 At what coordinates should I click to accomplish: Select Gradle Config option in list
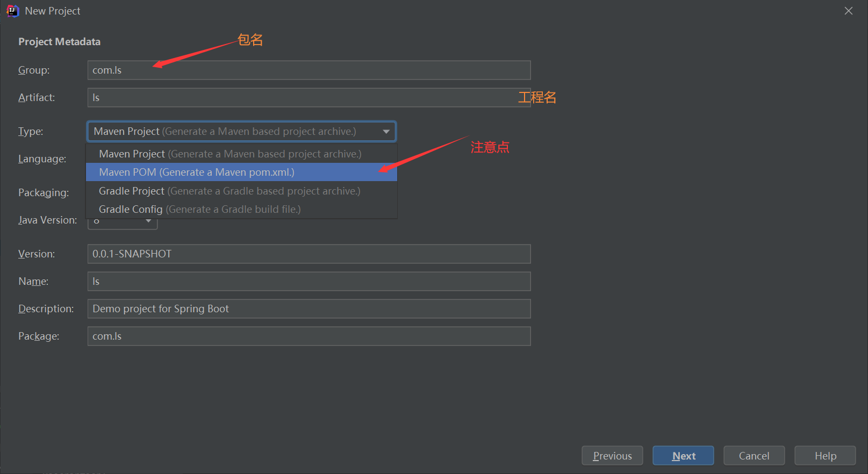[x=241, y=210]
